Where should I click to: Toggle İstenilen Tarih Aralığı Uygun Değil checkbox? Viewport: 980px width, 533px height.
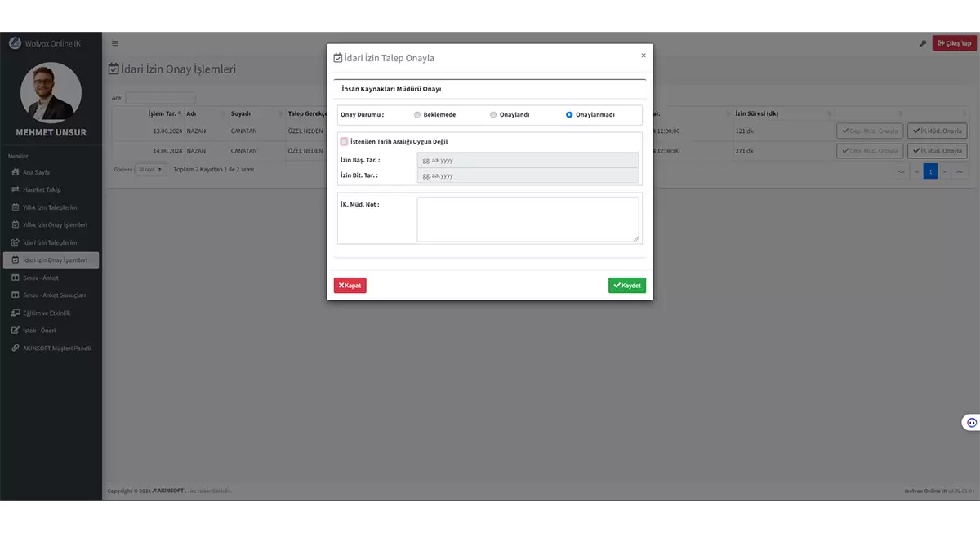tap(344, 141)
